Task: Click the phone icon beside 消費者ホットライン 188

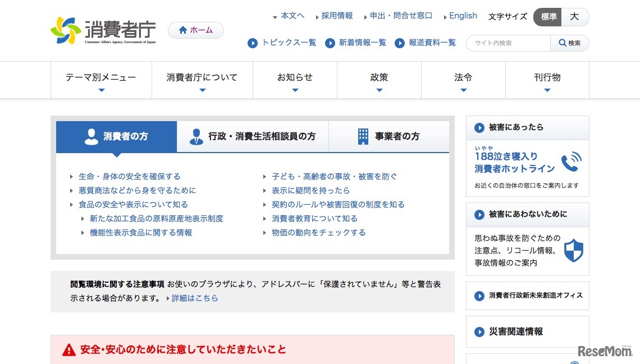Action: (572, 163)
